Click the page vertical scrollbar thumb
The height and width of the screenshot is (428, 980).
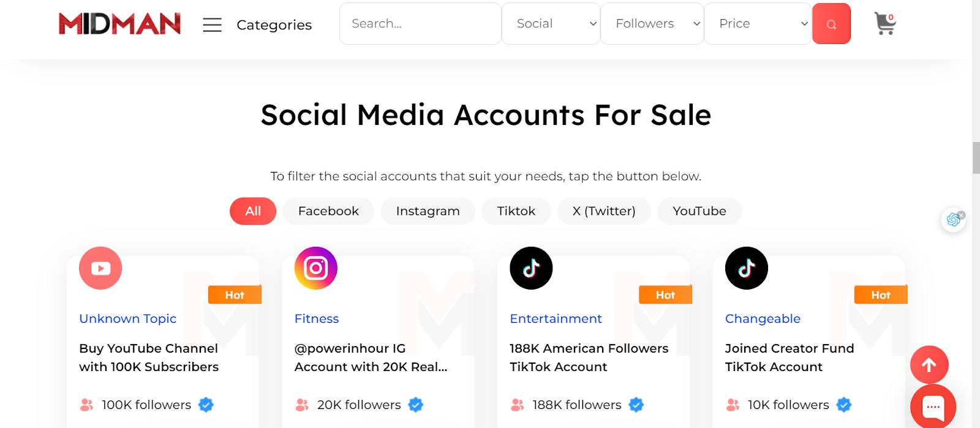[976, 158]
